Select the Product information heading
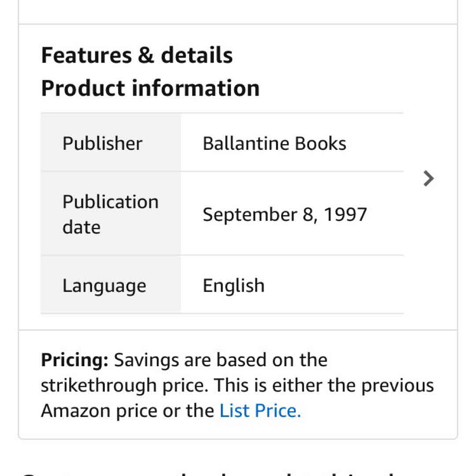Screen dimensions: 476x476 150,88
